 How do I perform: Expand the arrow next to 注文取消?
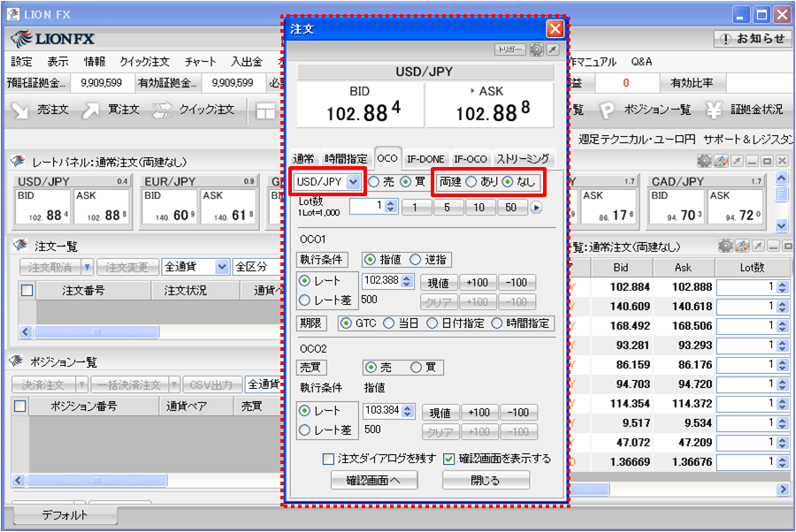[88, 267]
